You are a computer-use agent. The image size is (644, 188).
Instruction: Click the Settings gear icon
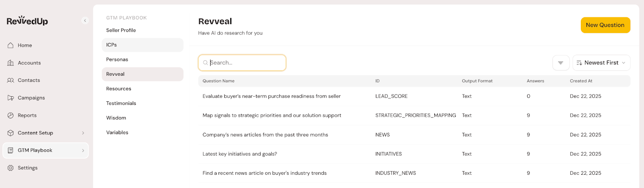[10, 168]
